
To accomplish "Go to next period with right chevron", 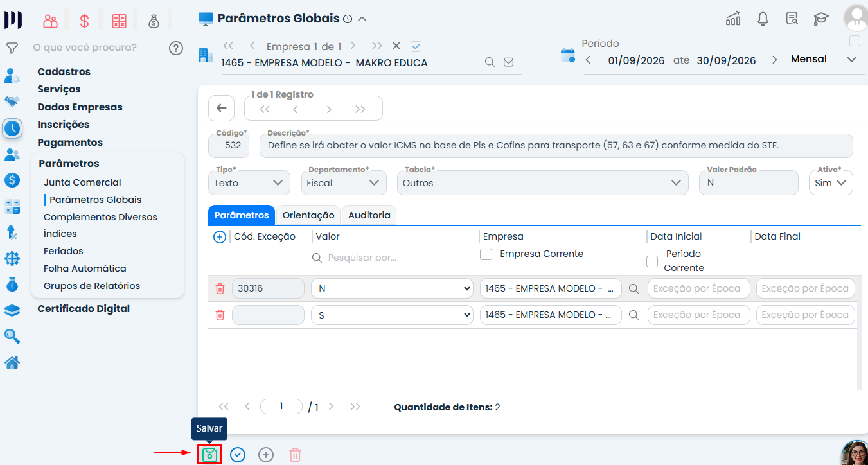I will click(774, 60).
